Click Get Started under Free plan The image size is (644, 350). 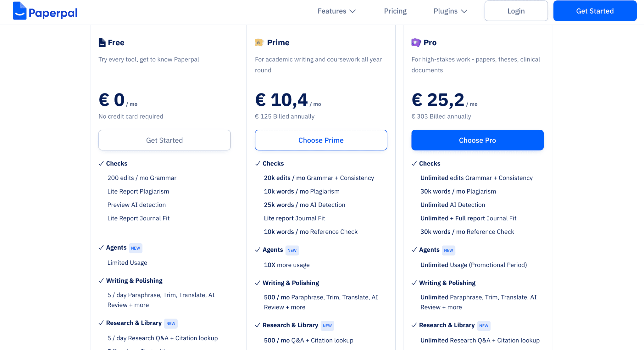pos(164,140)
